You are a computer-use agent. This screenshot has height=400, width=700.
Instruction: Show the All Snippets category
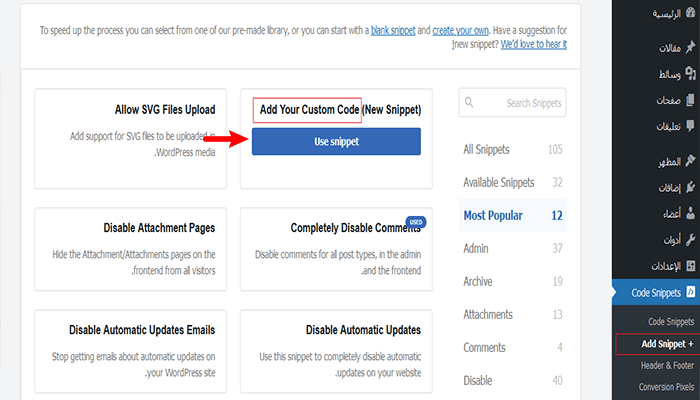click(x=486, y=149)
